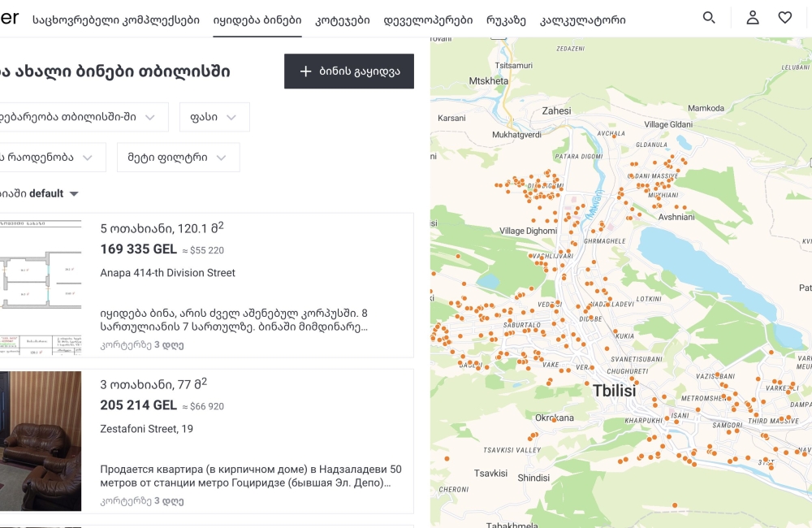This screenshot has height=528, width=812.
Task: Open the მეტი ფილტრი dropdown
Action: (x=178, y=158)
